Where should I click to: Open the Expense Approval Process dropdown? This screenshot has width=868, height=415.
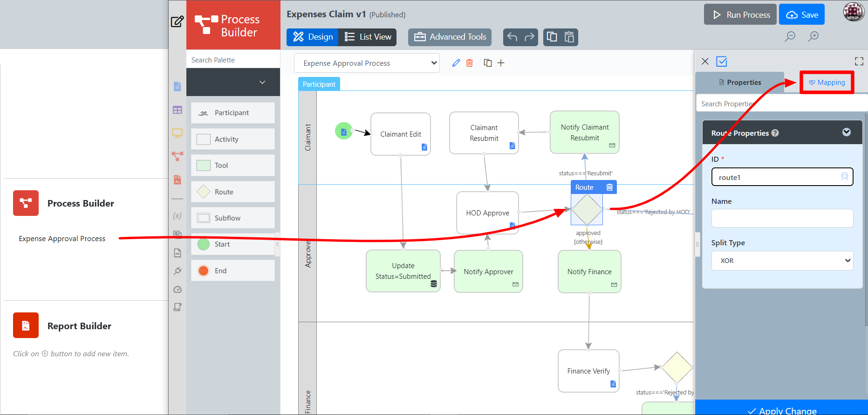pos(367,63)
